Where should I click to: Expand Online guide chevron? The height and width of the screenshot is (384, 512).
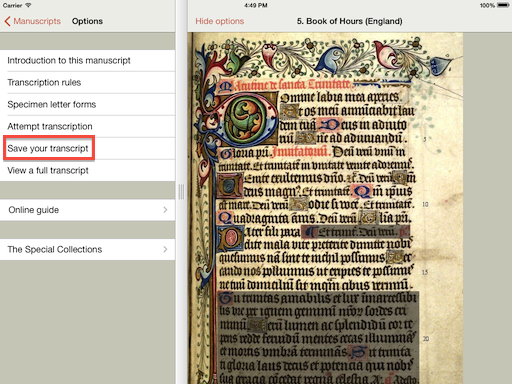coord(165,210)
